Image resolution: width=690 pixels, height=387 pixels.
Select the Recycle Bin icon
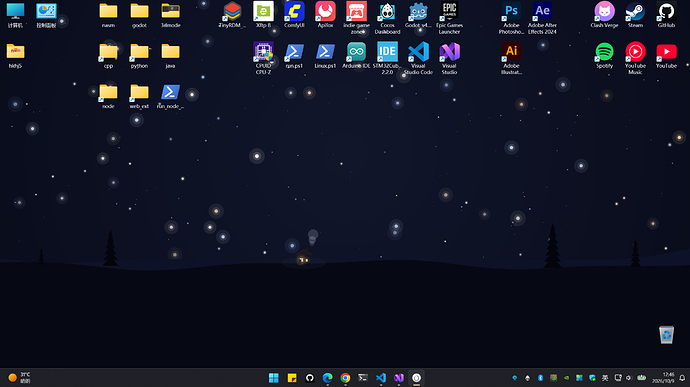point(666,335)
